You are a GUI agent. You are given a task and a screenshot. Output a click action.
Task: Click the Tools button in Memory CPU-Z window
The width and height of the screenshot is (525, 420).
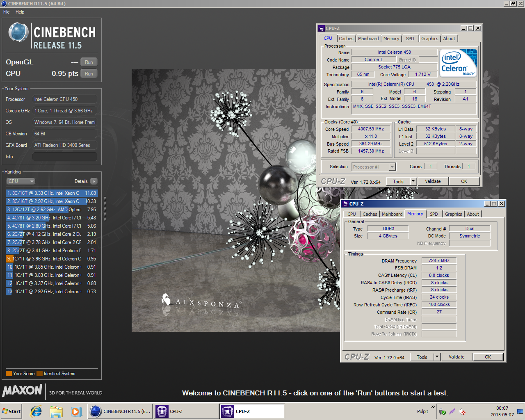(x=422, y=357)
